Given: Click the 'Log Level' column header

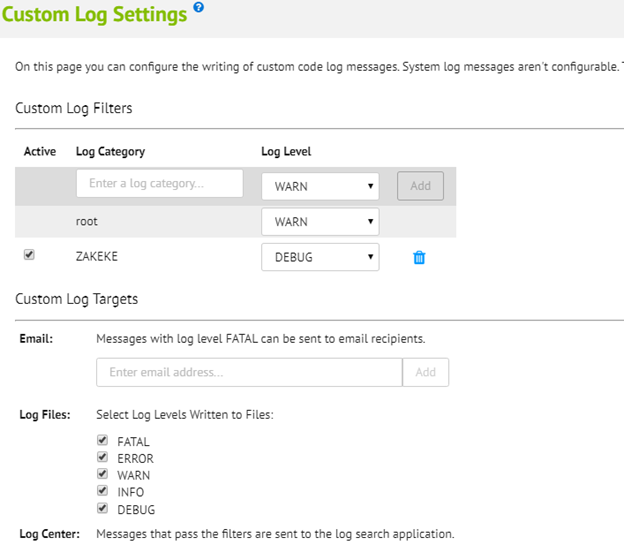Looking at the screenshot, I should click(286, 152).
